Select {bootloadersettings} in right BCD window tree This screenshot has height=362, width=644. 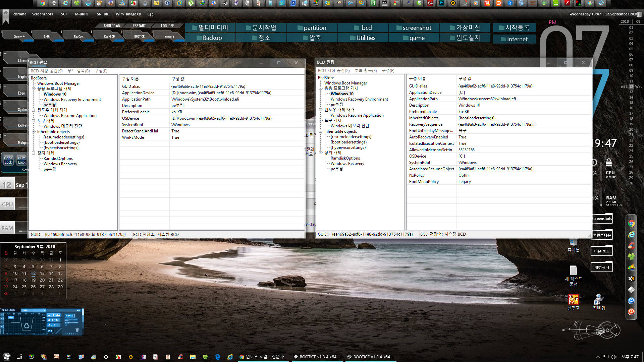348,142
